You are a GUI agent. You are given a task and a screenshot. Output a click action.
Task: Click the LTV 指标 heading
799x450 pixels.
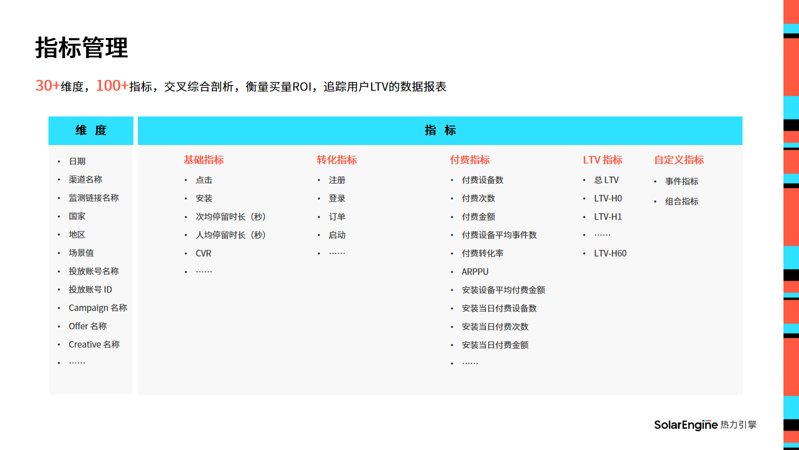click(x=603, y=160)
